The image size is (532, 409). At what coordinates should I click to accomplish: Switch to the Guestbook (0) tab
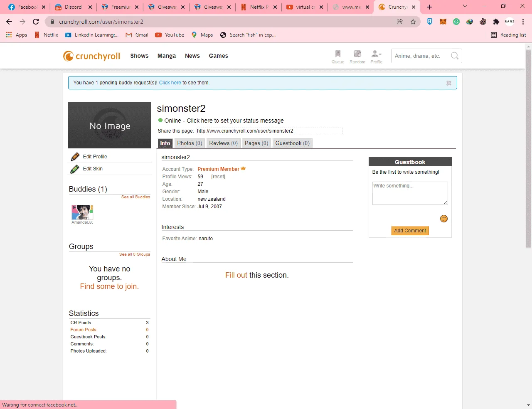293,143
